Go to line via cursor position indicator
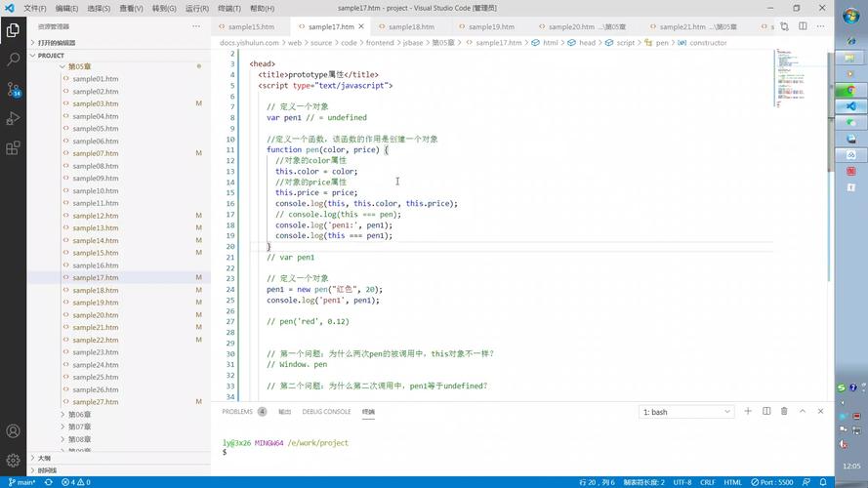 pos(597,482)
